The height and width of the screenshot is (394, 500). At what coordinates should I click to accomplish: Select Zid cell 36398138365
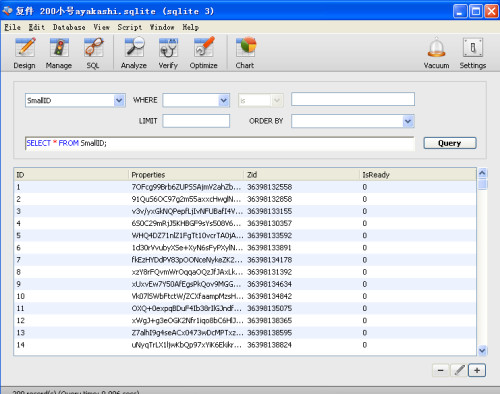269,321
